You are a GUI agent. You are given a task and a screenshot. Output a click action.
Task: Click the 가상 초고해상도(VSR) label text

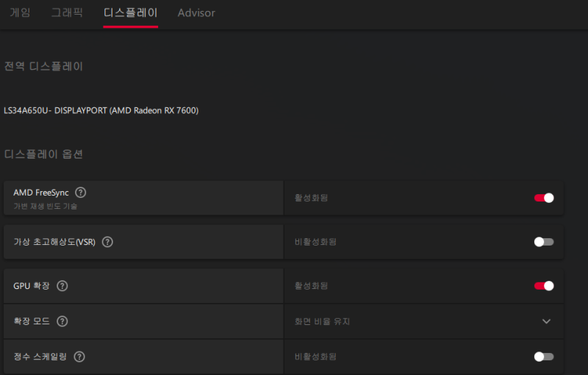(x=54, y=242)
